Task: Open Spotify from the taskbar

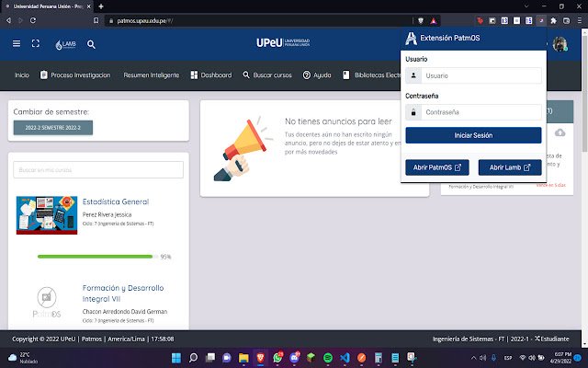Action: pos(328,358)
